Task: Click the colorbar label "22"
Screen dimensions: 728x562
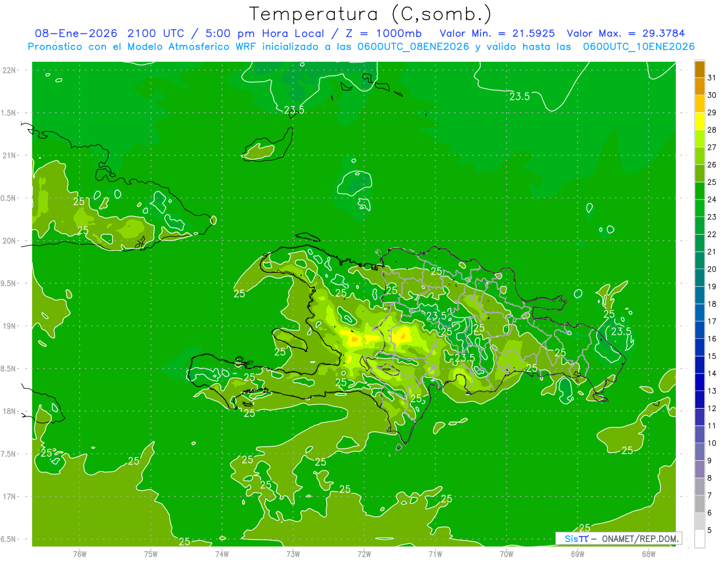Action: pyautogui.click(x=712, y=234)
